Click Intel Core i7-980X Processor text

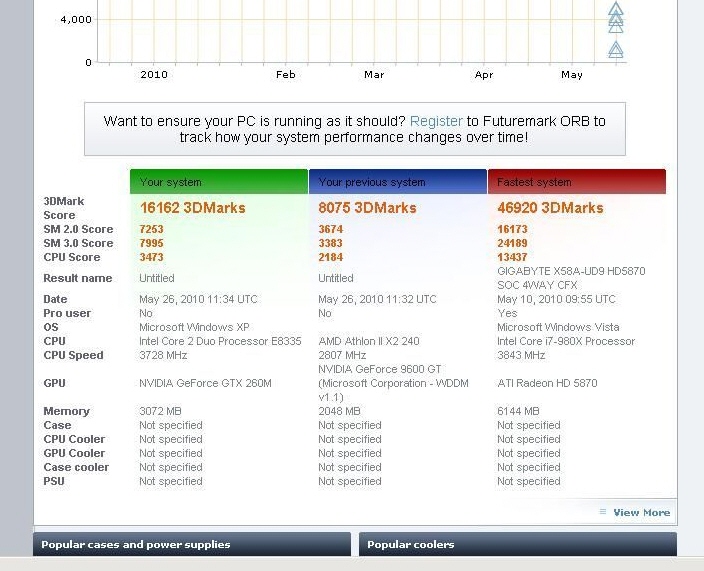point(566,341)
